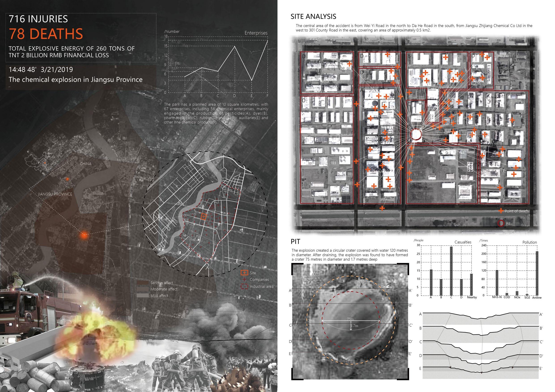Click the '78 DEATHS' orange heading
The width and height of the screenshot is (555, 392).
pos(46,34)
